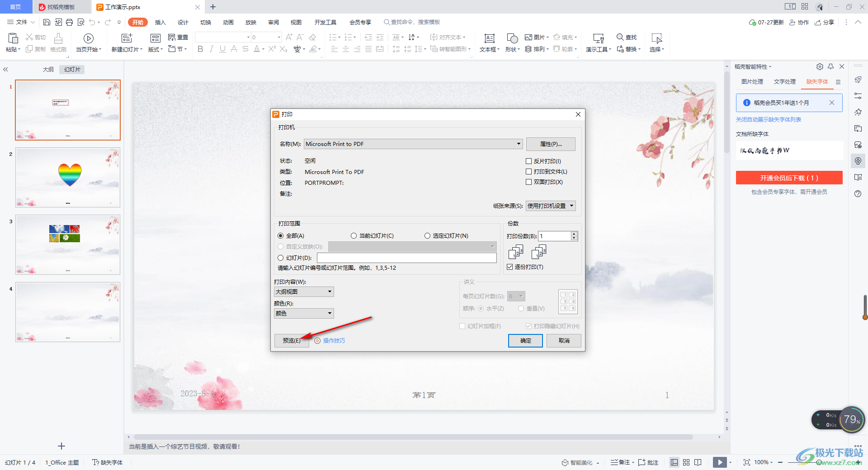Click the presentation tools icon
This screenshot has width=868, height=470.
[598, 38]
